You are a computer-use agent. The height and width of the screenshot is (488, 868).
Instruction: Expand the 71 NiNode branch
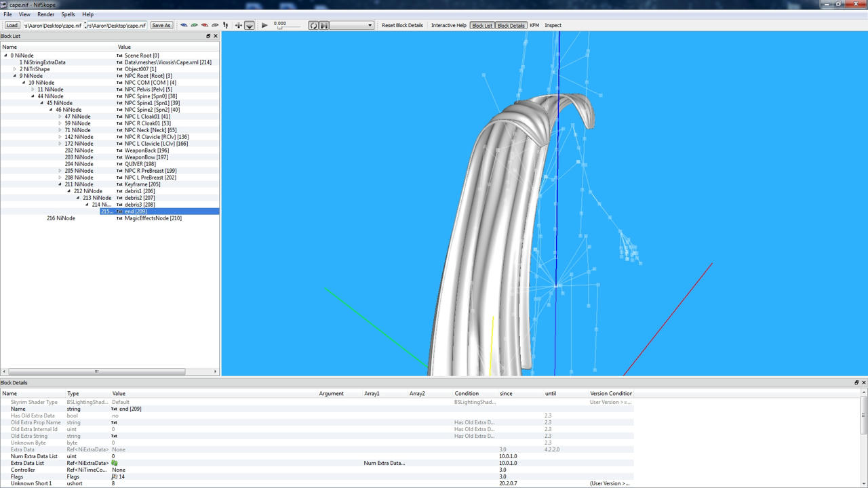point(60,130)
